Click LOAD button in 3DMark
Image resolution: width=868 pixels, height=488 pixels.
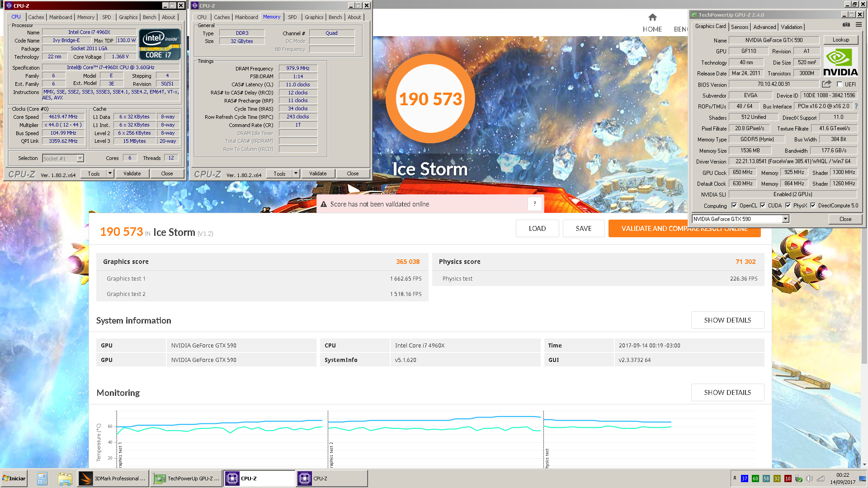tap(537, 229)
